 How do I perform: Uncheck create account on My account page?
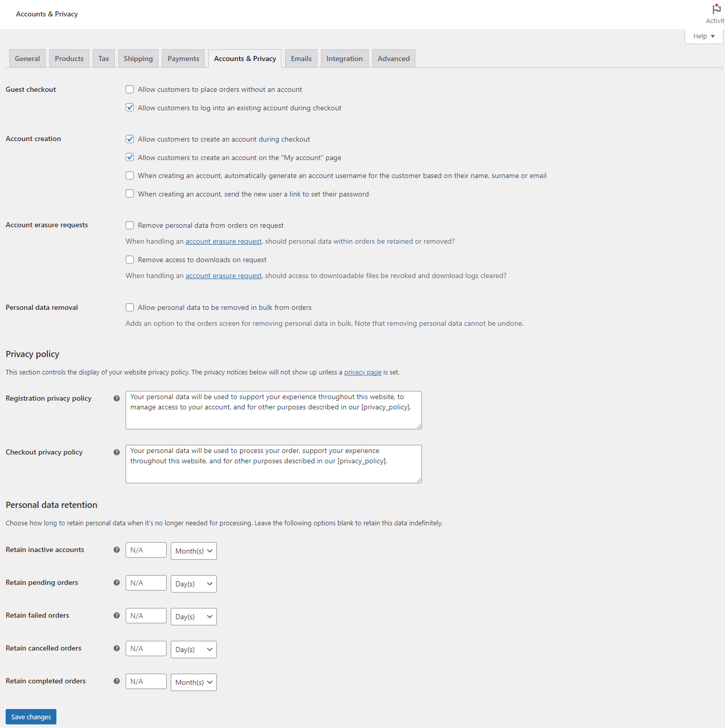pyautogui.click(x=130, y=158)
